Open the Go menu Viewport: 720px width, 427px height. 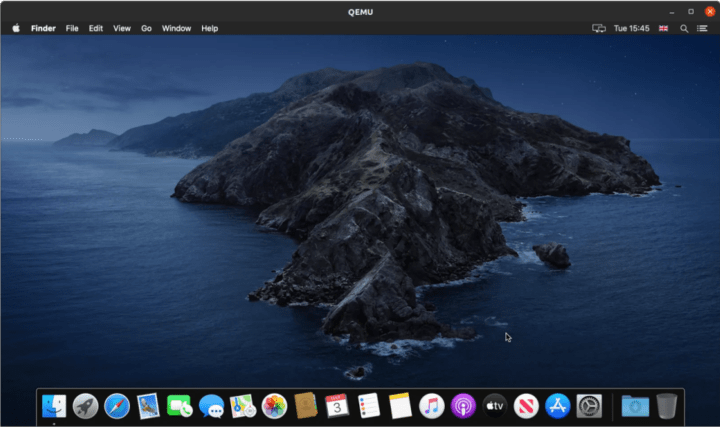(146, 28)
